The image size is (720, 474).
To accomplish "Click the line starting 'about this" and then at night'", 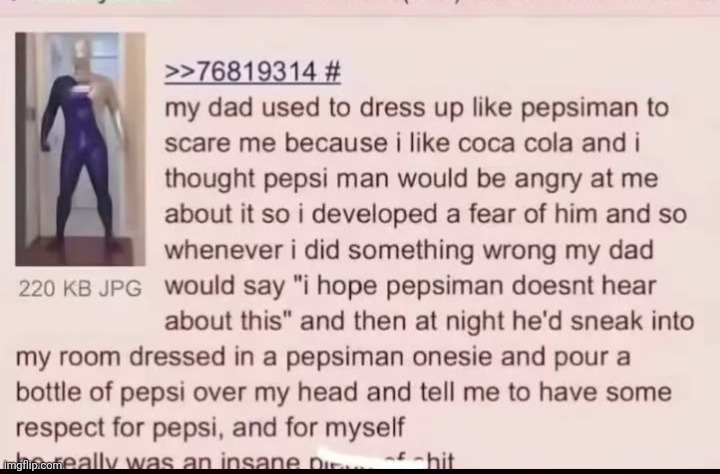I will (429, 321).
